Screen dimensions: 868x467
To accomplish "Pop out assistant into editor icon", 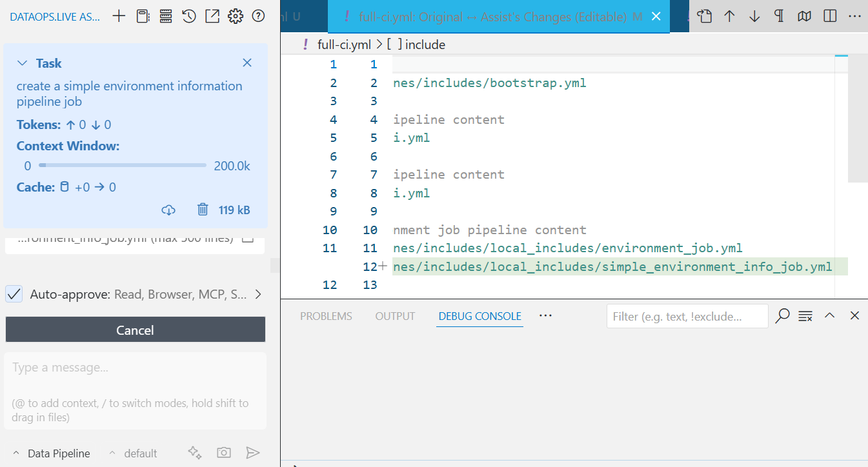I will (212, 16).
